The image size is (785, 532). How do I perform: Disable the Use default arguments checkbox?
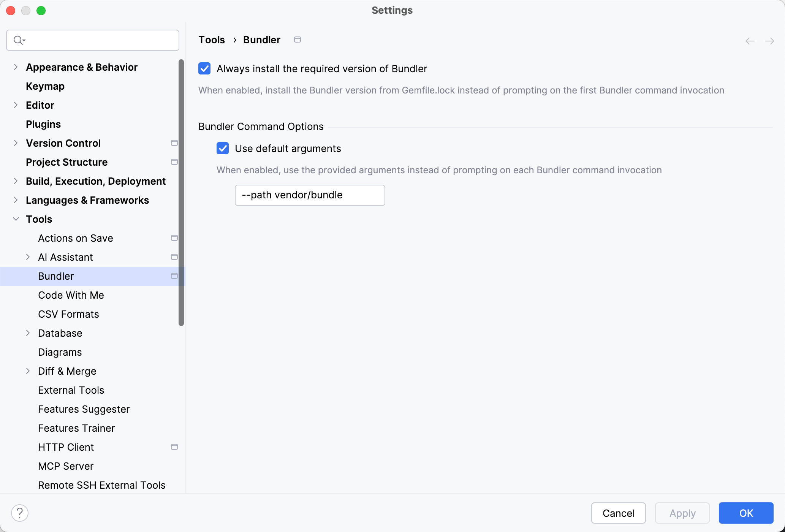pyautogui.click(x=223, y=148)
